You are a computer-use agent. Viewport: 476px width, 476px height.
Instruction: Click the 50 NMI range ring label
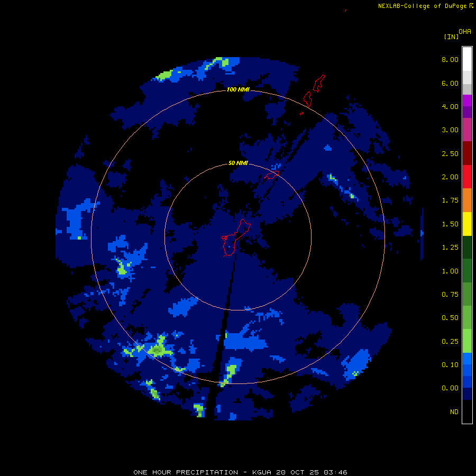point(238,163)
